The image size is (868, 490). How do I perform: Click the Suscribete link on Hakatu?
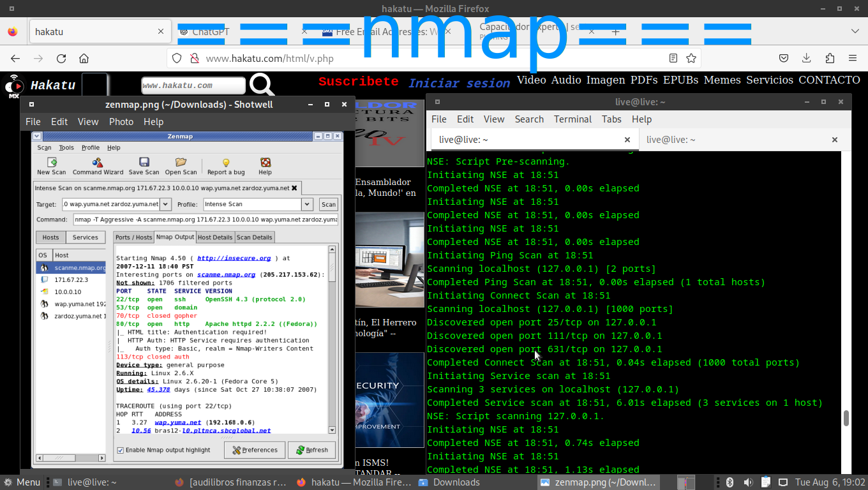pos(358,82)
